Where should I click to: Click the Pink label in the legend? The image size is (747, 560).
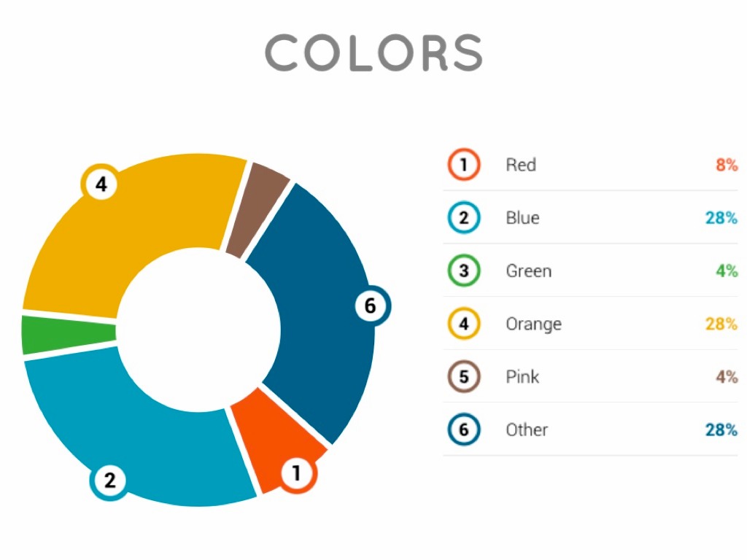click(x=522, y=377)
